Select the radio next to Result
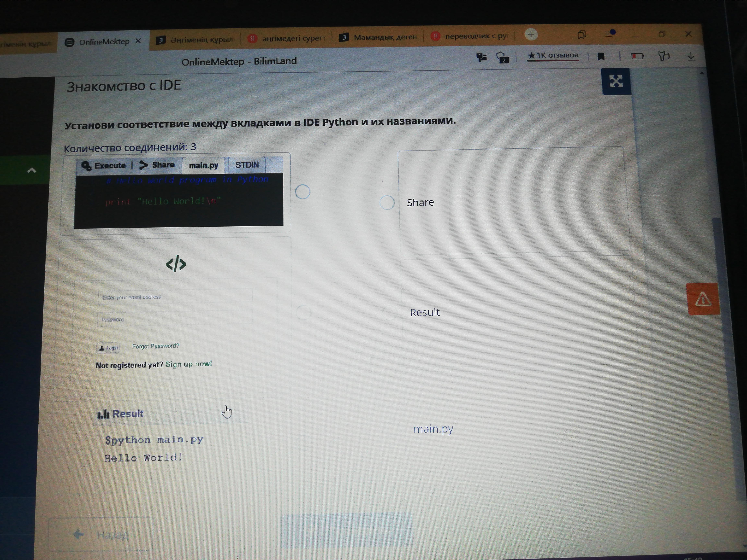747x560 pixels. (389, 313)
